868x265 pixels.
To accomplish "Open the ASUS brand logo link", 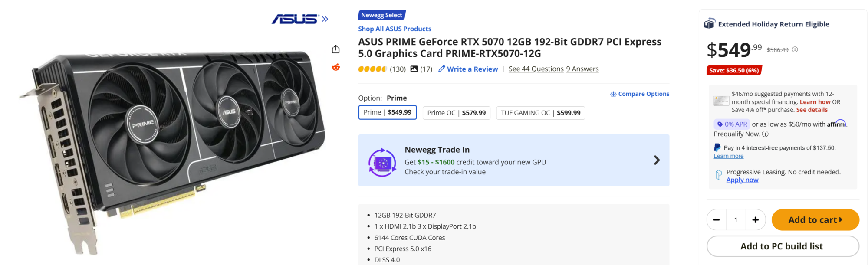I will tap(299, 19).
